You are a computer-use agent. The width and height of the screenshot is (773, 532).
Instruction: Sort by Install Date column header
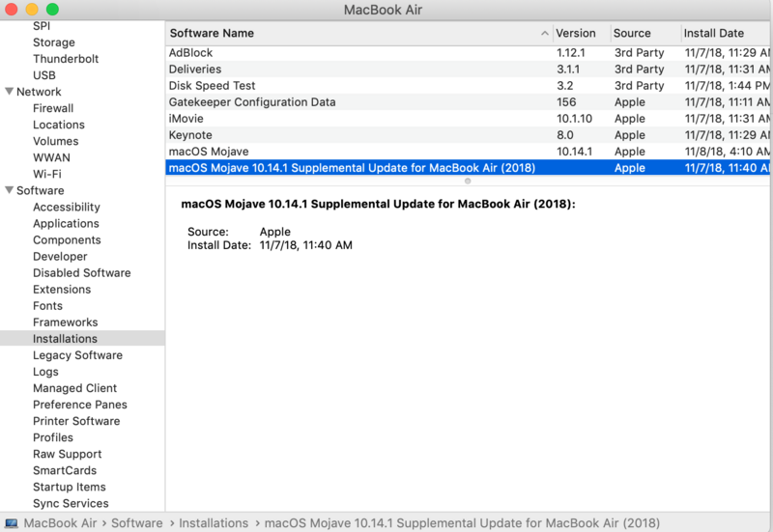tap(726, 34)
